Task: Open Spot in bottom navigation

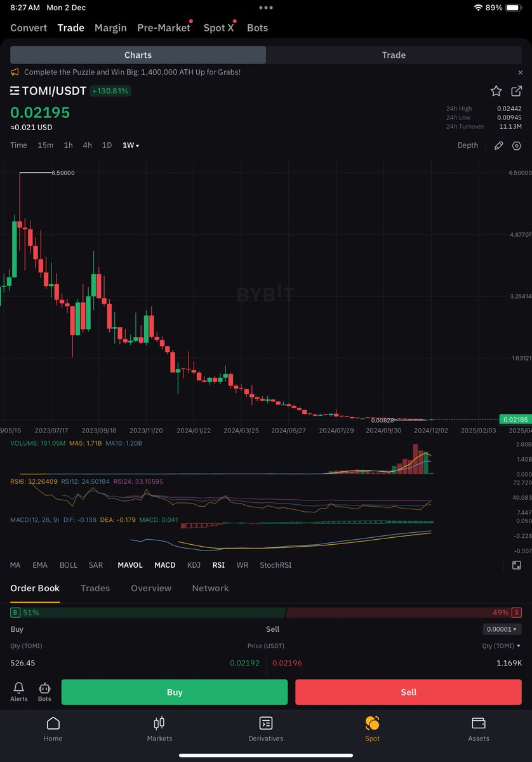Action: pyautogui.click(x=372, y=729)
